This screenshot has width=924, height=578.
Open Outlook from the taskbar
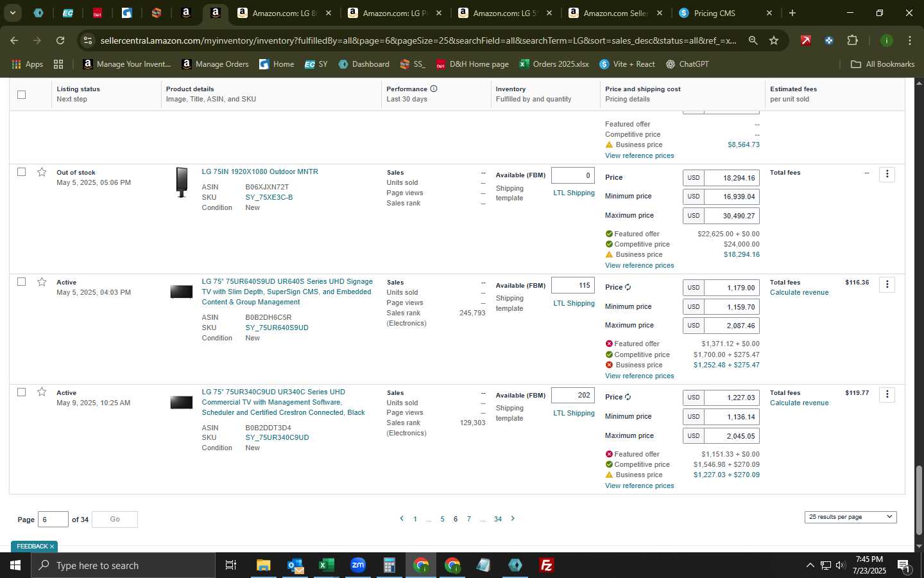(x=295, y=565)
